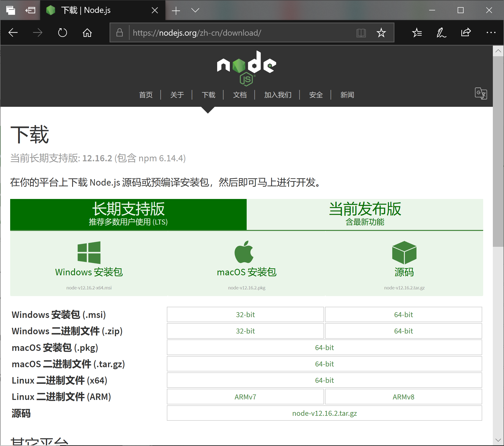Expand the tab preview chevron
504x446 pixels.
[x=195, y=10]
